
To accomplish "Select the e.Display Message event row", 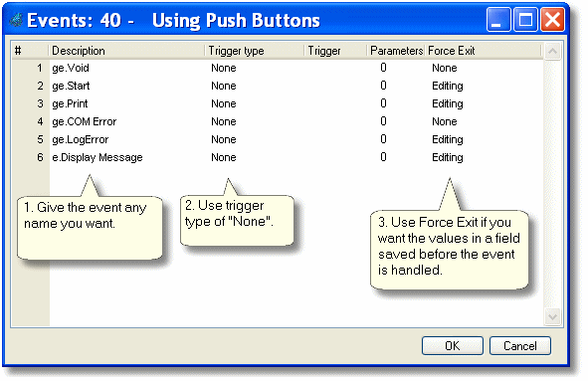I will 278,157.
